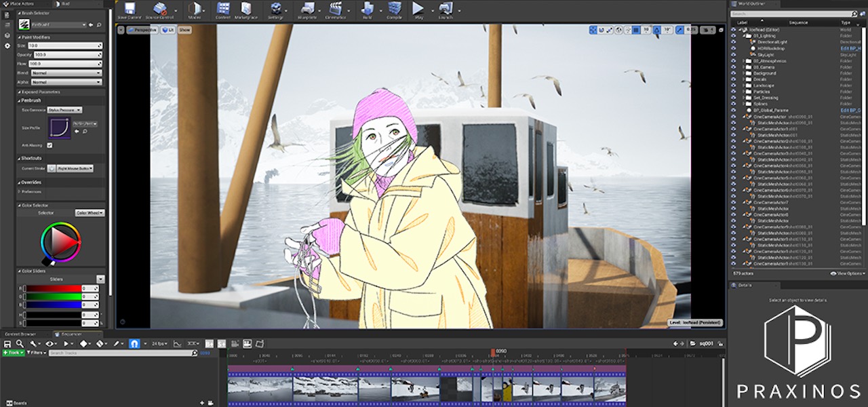This screenshot has height=407, width=868.
Task: Select the Place Actors tab
Action: [21, 3]
